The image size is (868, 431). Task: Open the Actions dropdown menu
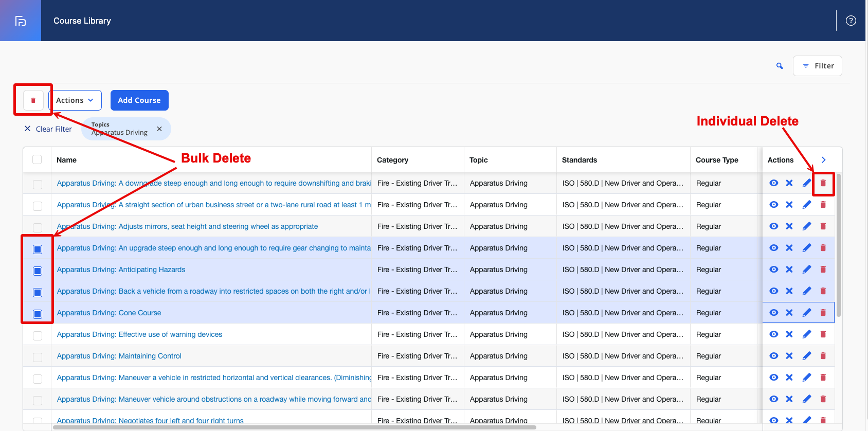pos(75,100)
